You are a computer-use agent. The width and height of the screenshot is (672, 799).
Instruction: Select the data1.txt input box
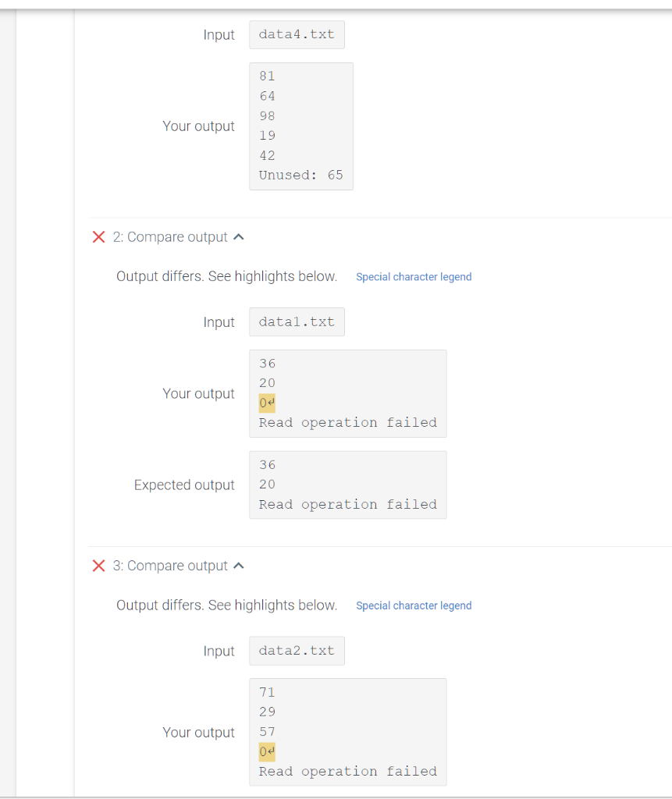click(x=297, y=321)
